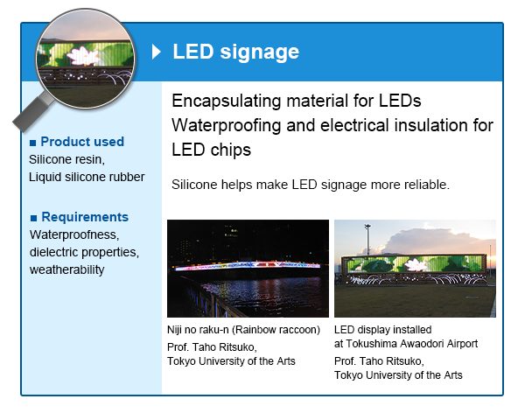Open the rainbow-lit bridge night photo

[248, 268]
